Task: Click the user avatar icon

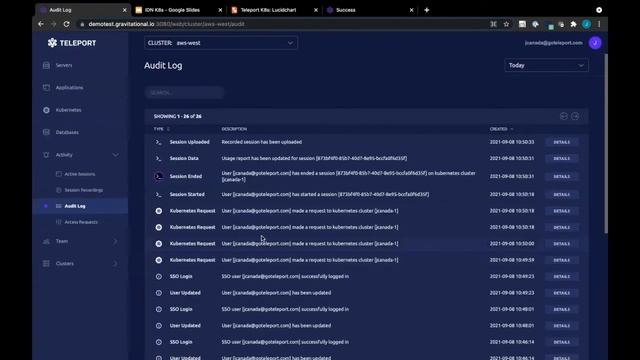Action: [595, 43]
